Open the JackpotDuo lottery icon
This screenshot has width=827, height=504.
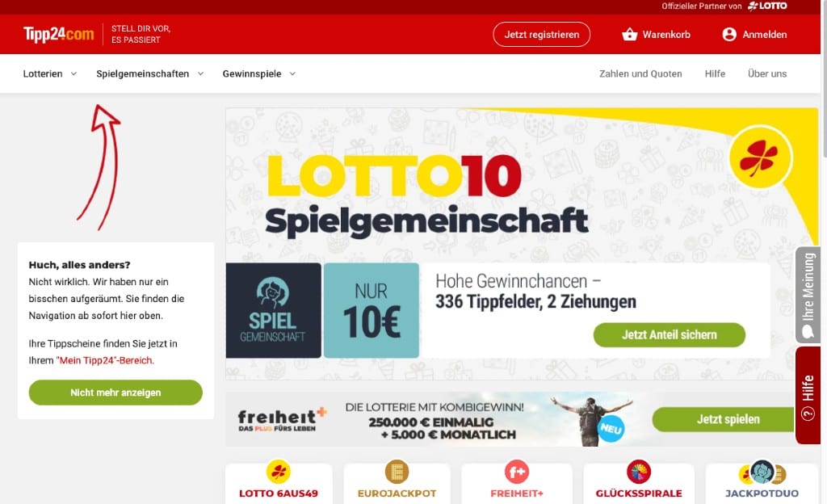pos(762,472)
